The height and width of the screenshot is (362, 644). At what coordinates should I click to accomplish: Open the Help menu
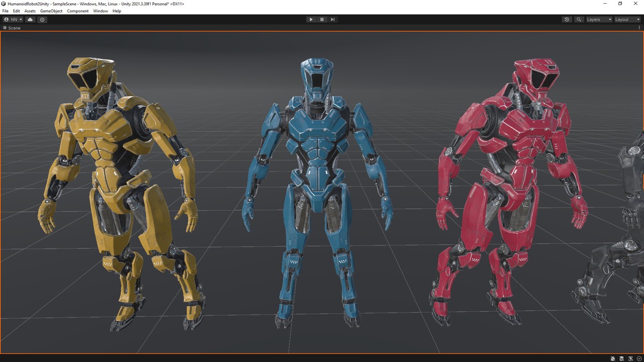tap(116, 11)
